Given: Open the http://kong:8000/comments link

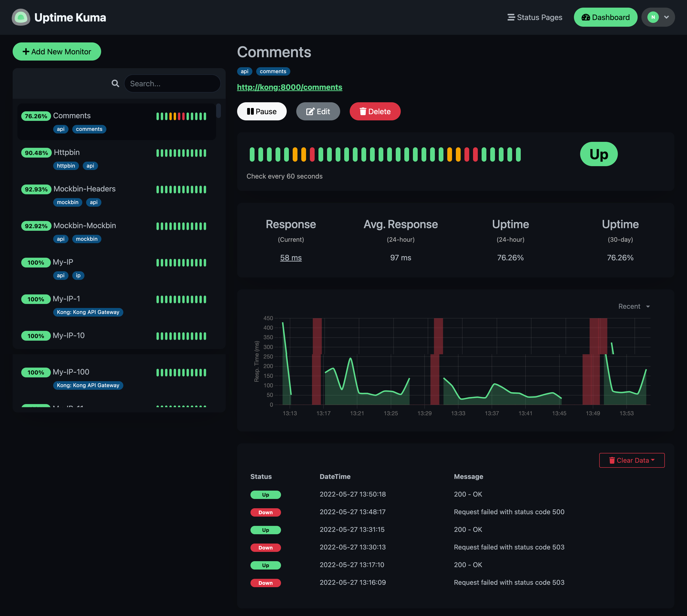Looking at the screenshot, I should [x=290, y=87].
